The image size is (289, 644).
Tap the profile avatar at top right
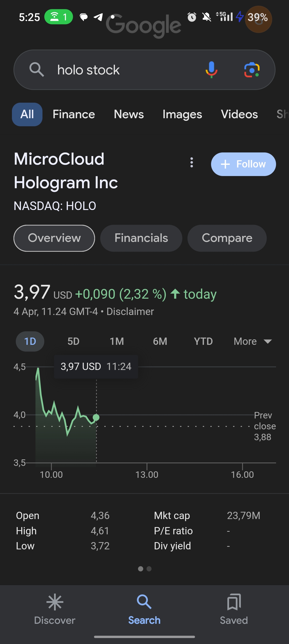[x=258, y=19]
